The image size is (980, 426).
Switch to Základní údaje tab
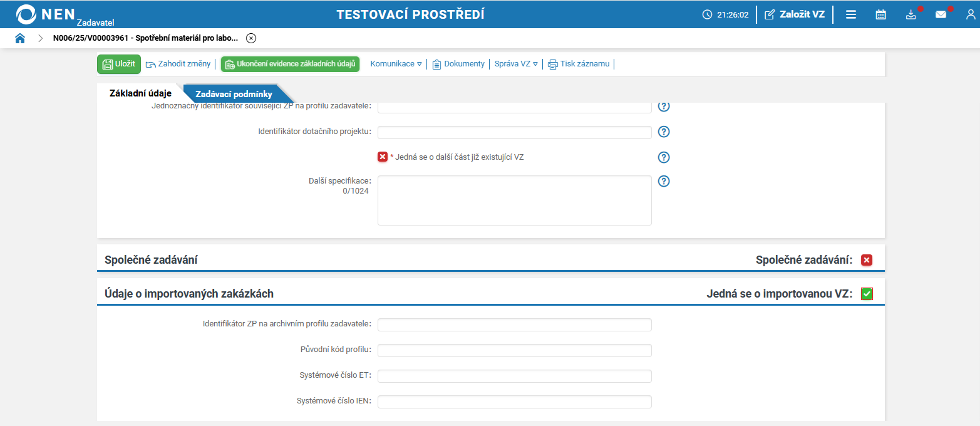[x=140, y=93]
